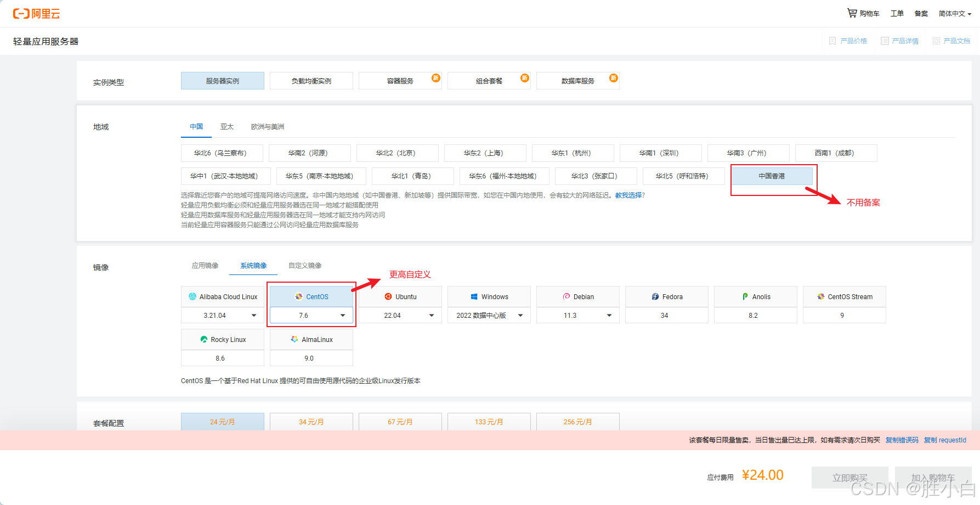Open Ubuntu 22.04 version dropdown

[400, 315]
